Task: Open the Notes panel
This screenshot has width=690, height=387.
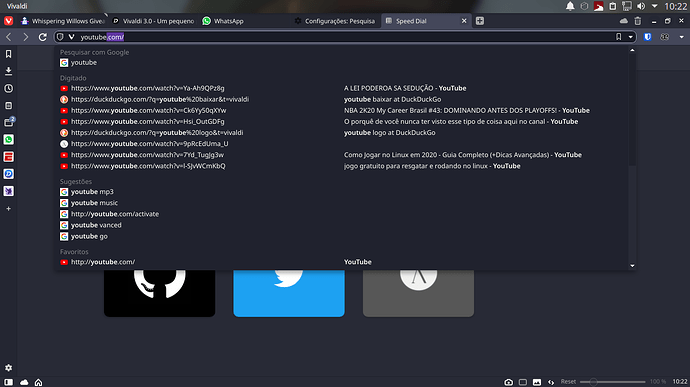Action: point(8,106)
